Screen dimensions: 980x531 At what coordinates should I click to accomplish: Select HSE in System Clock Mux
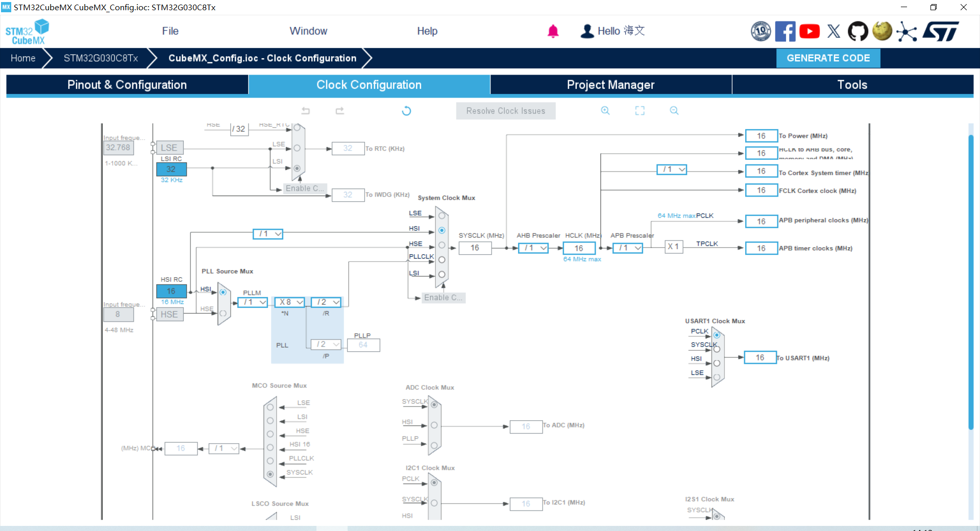(x=442, y=245)
